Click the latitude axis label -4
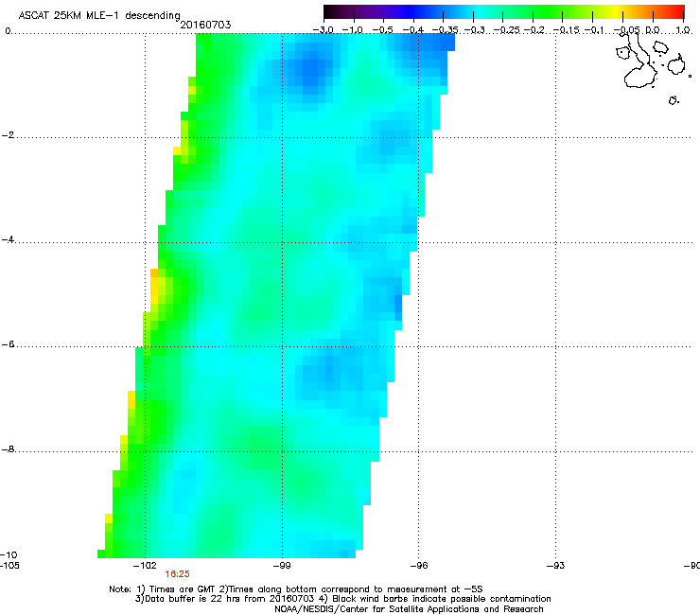The height and width of the screenshot is (615, 700). click(x=8, y=239)
